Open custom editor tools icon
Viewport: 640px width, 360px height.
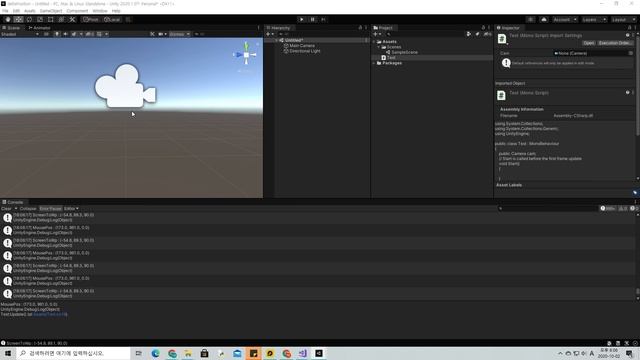[72, 19]
